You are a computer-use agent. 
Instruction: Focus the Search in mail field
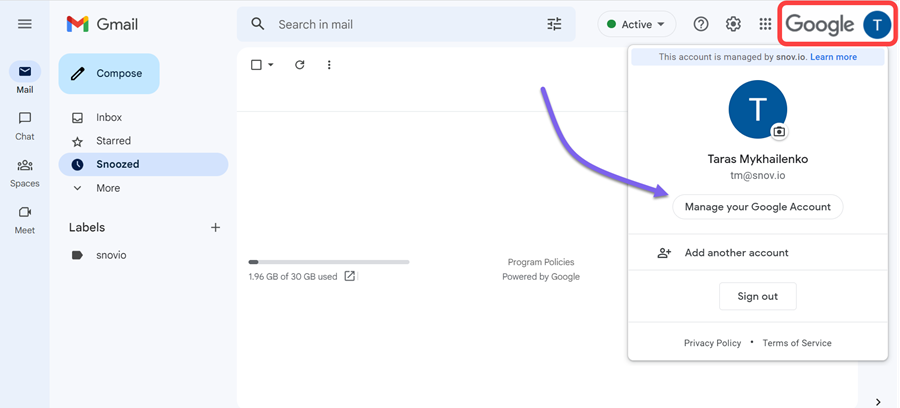[x=406, y=24]
